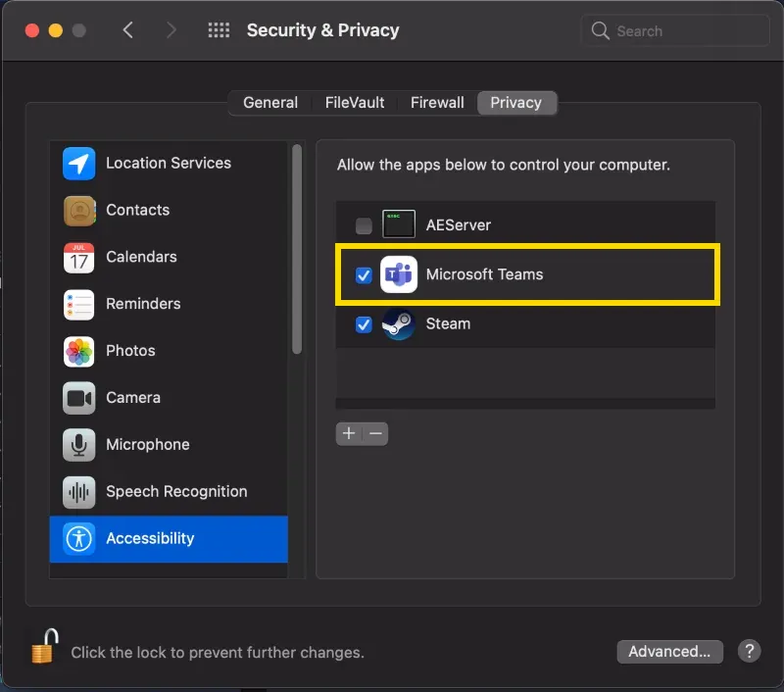
Task: Select the Privacy tab
Action: coord(516,103)
